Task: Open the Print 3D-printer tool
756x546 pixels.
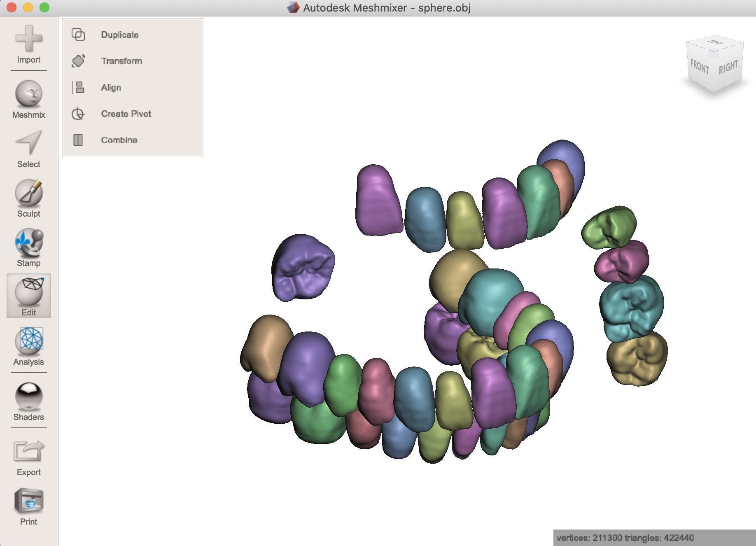Action: [x=28, y=506]
